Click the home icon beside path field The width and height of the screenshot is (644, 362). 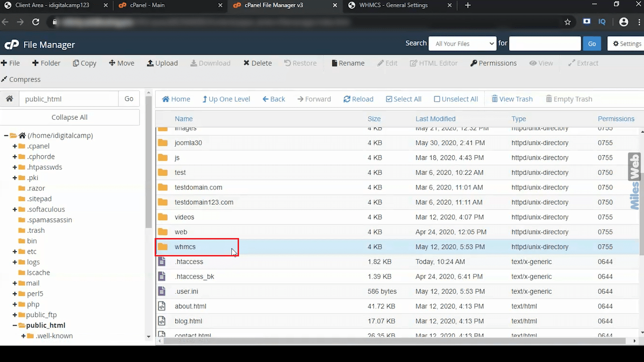9,99
